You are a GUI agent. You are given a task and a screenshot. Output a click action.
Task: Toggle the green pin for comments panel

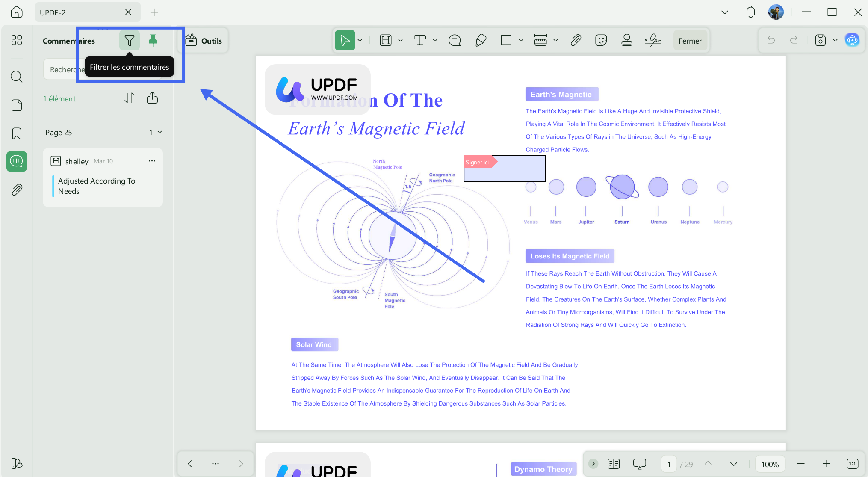(x=153, y=41)
